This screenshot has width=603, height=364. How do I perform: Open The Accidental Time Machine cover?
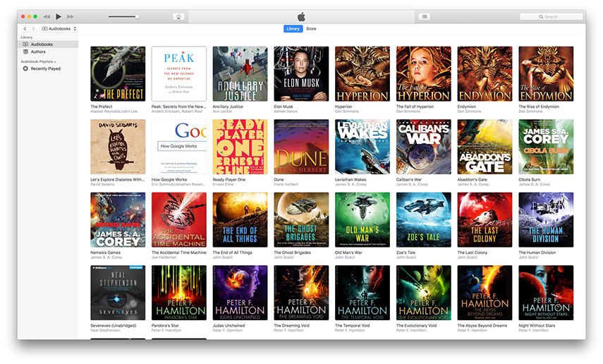click(x=179, y=219)
